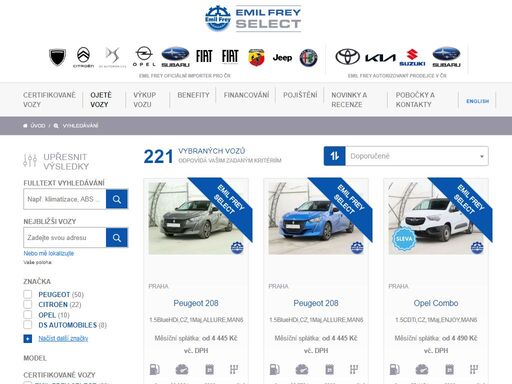Select the Jeep brand logo
Viewport: 512px width, 384px height.
[282, 58]
